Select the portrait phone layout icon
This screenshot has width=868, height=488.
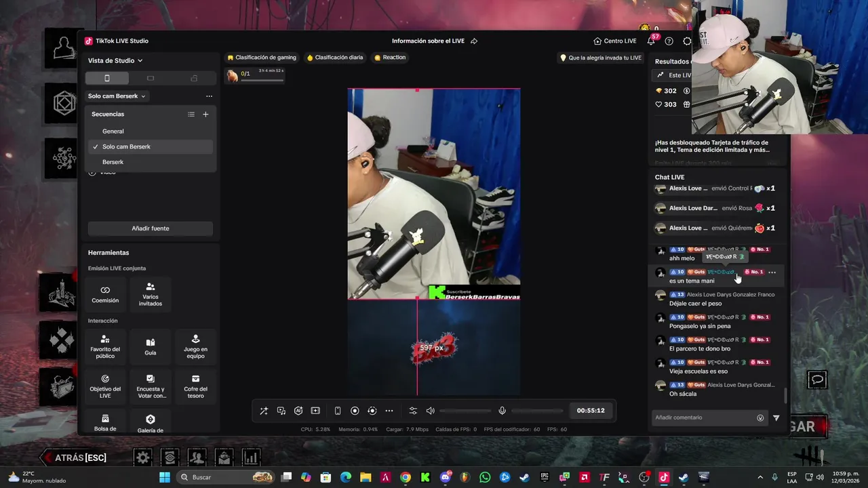tap(106, 78)
